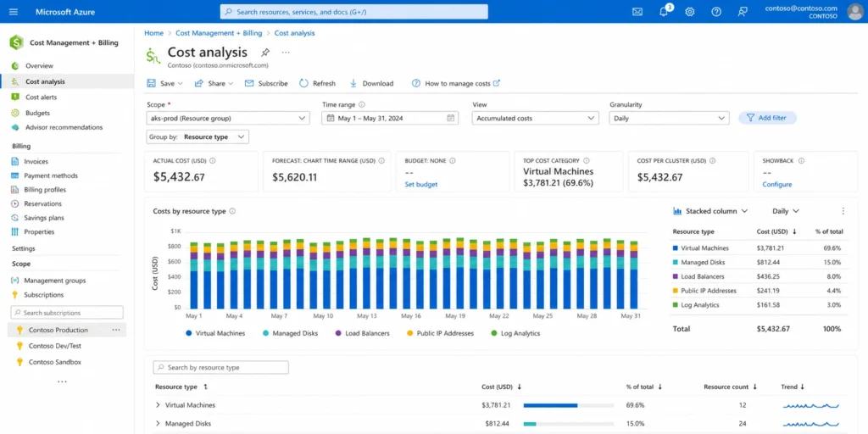Open the feedback icon in header

[x=743, y=12]
